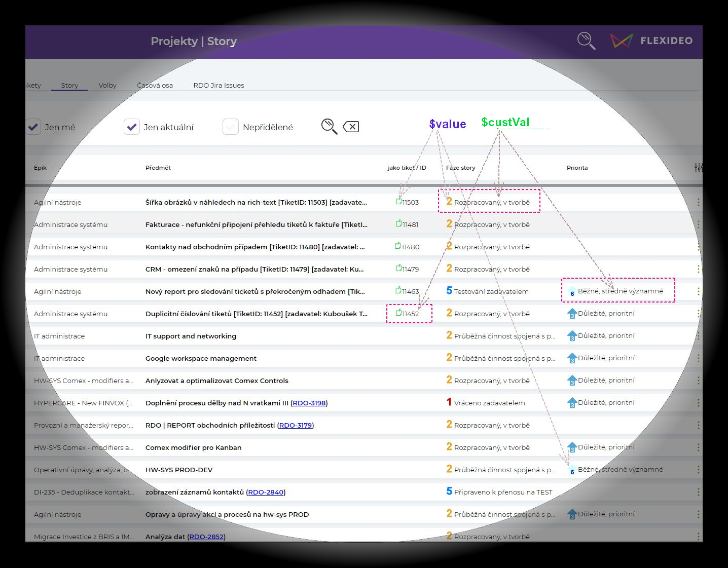This screenshot has height=568, width=728.
Task: Click ticket icon beside ID 11452
Action: 398,313
